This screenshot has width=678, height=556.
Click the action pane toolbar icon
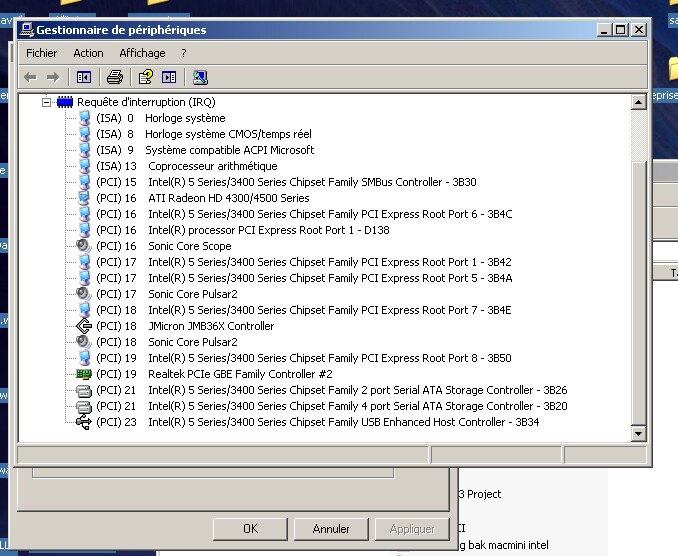[x=169, y=77]
